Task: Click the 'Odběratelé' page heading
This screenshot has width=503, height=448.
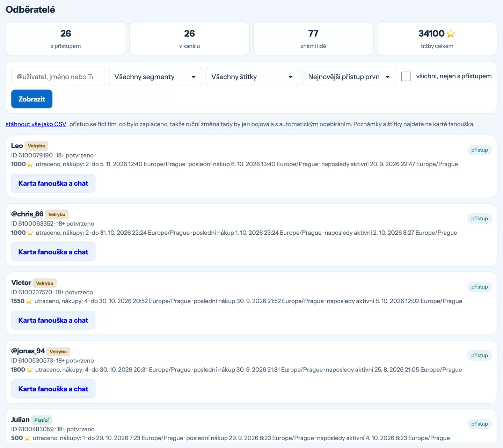Action: click(30, 9)
